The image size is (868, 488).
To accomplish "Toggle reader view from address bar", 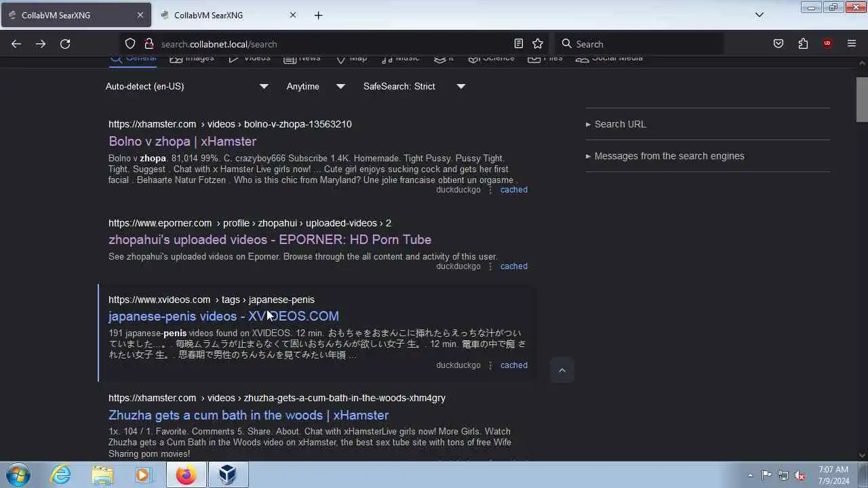I will (519, 43).
